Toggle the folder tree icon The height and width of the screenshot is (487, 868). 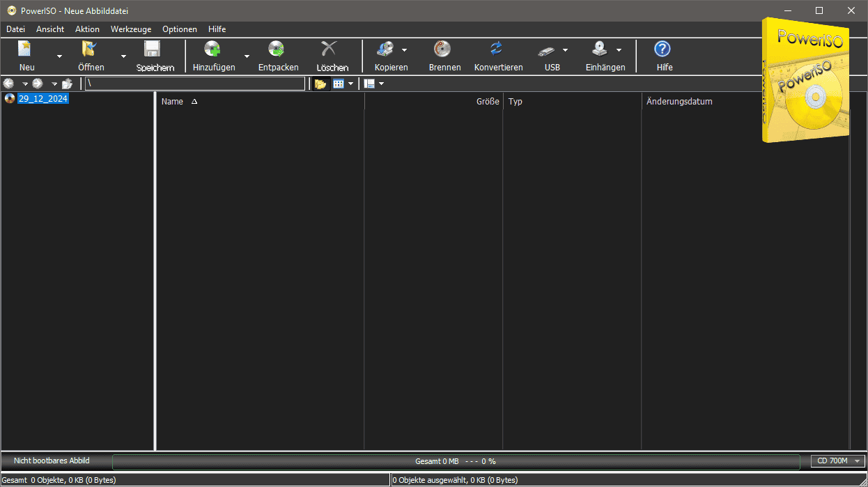click(320, 84)
